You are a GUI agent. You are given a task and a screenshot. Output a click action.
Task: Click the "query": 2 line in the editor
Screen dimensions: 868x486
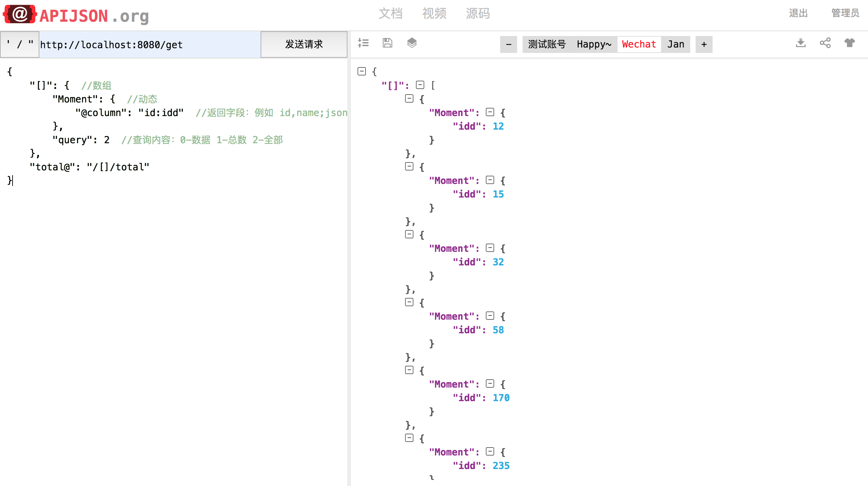point(81,140)
